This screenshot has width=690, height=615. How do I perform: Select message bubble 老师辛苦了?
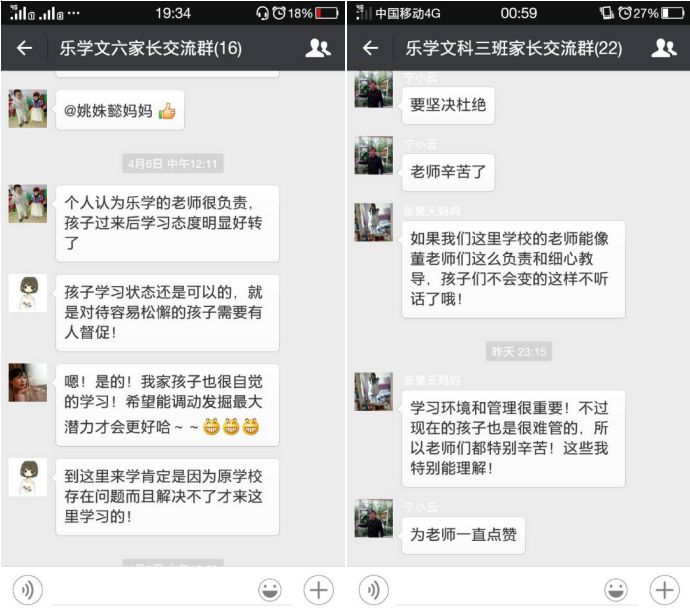pyautogui.click(x=448, y=172)
